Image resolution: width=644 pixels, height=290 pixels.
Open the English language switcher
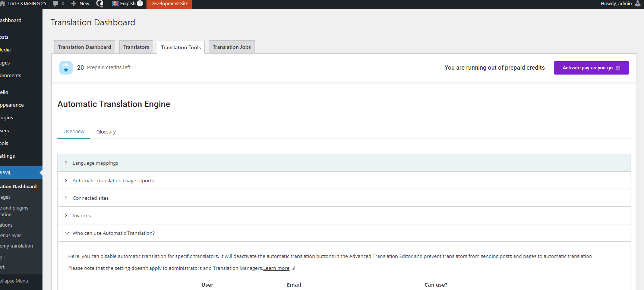click(x=128, y=4)
